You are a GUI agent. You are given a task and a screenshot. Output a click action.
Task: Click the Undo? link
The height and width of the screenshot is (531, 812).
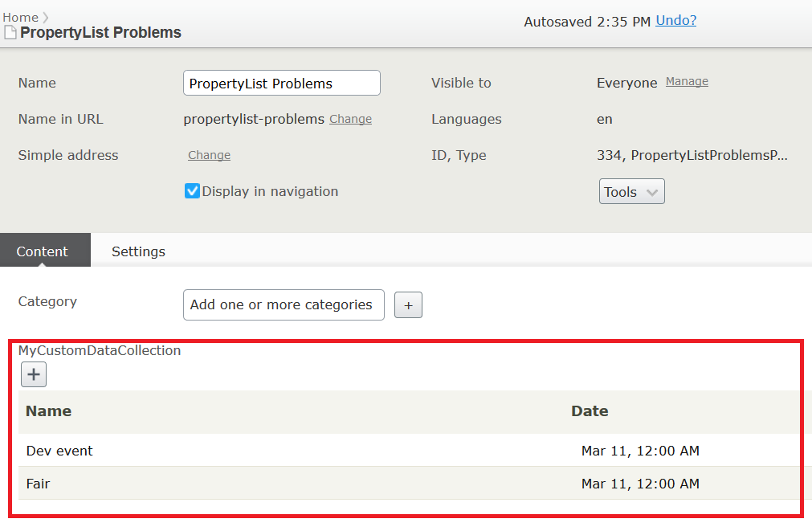click(675, 21)
